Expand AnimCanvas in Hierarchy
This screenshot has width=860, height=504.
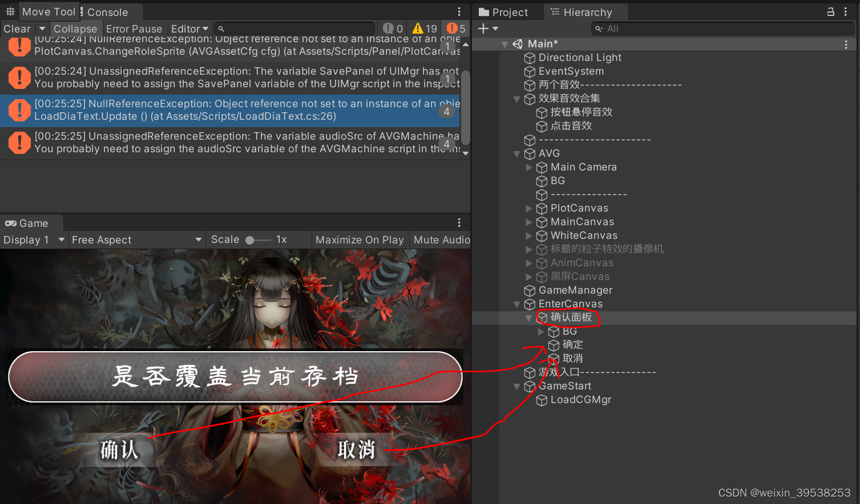528,263
